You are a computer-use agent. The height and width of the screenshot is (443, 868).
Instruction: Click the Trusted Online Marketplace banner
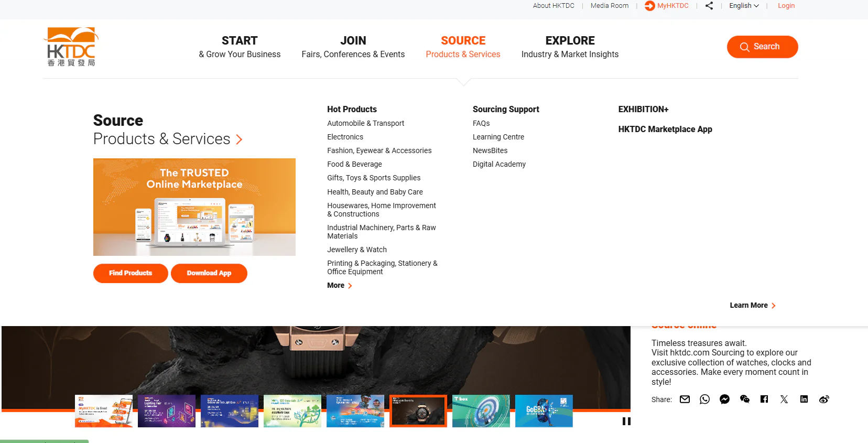[194, 207]
